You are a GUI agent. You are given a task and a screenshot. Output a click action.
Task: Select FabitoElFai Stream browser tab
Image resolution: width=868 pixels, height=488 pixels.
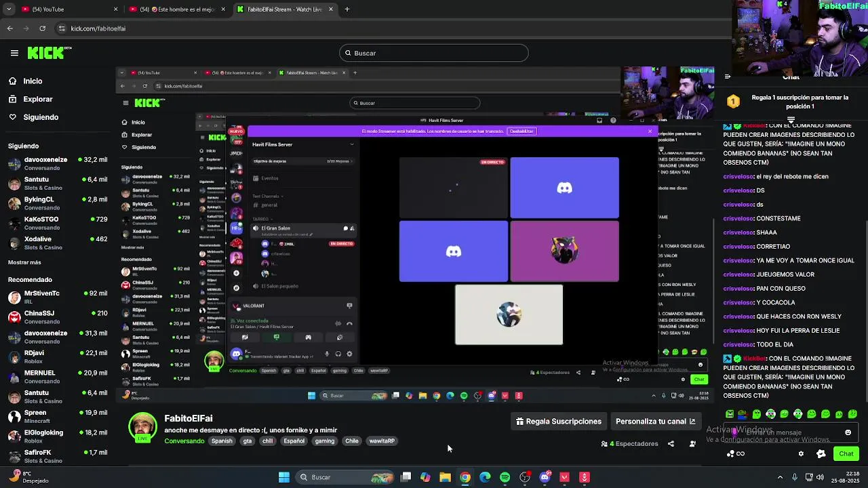click(x=285, y=9)
